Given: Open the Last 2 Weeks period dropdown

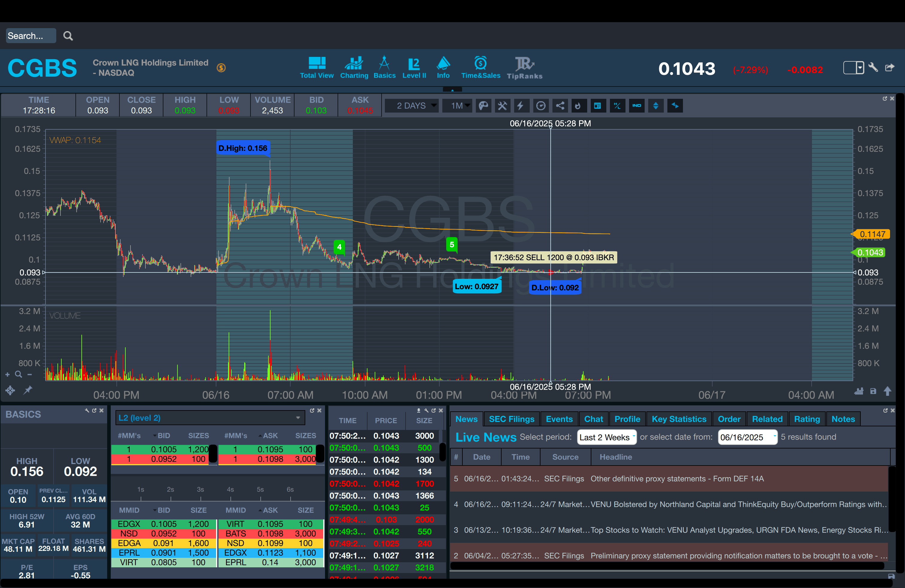Looking at the screenshot, I should pos(607,437).
